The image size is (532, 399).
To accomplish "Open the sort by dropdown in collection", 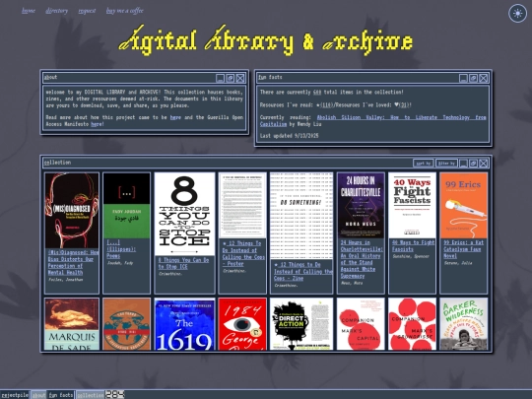I will [423, 164].
